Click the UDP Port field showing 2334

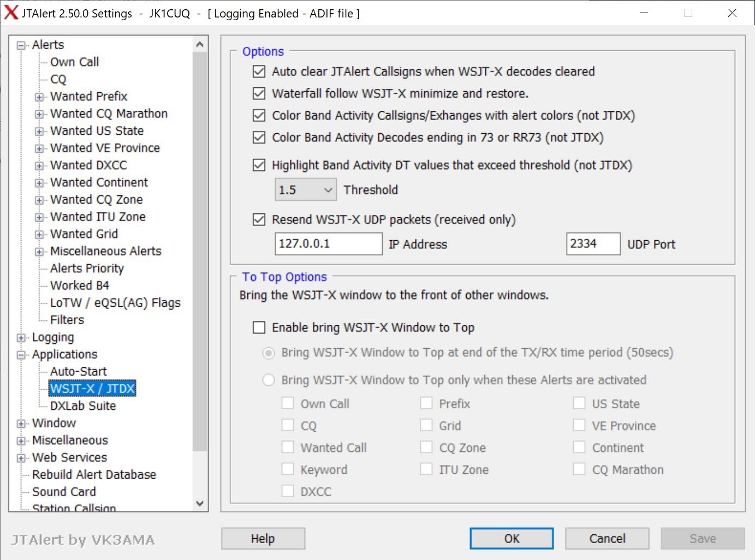593,243
